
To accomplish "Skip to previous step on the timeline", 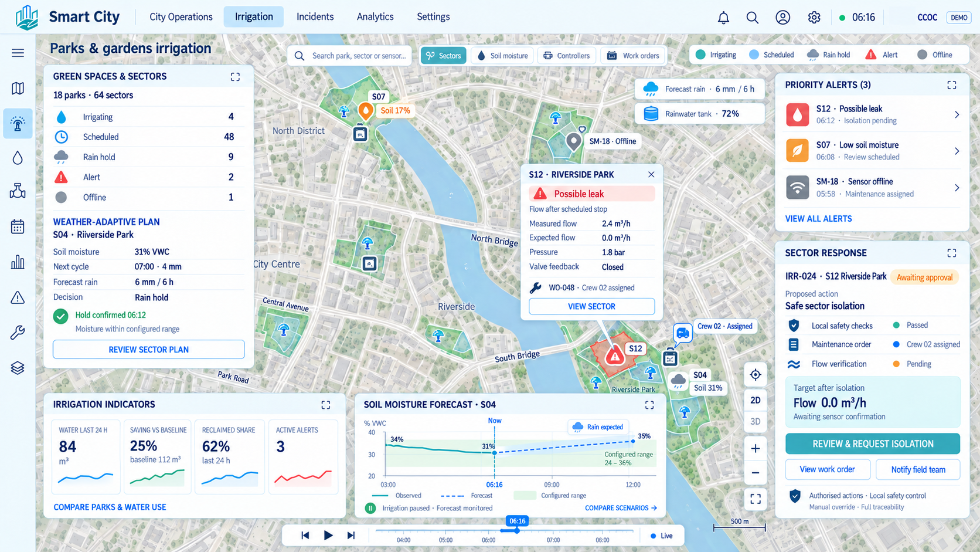I will click(x=305, y=535).
